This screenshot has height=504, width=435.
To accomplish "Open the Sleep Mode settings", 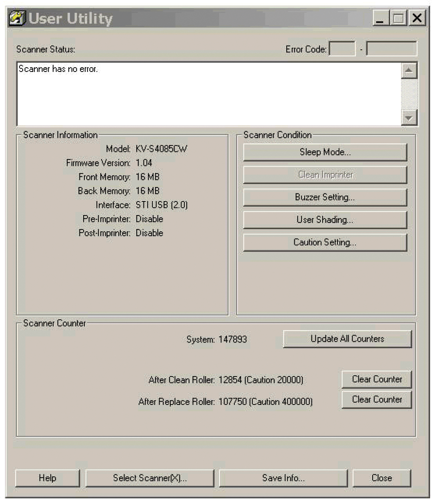I will coord(325,152).
